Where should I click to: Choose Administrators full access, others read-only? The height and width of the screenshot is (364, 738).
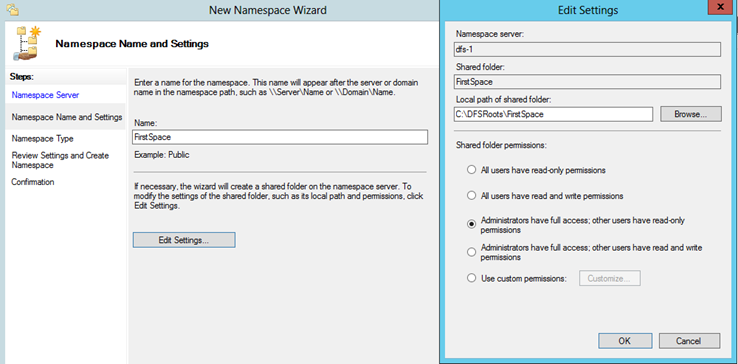[x=471, y=225]
